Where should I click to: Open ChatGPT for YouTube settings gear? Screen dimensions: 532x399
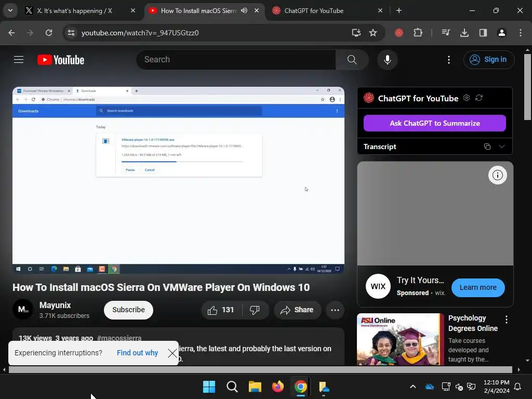467,98
